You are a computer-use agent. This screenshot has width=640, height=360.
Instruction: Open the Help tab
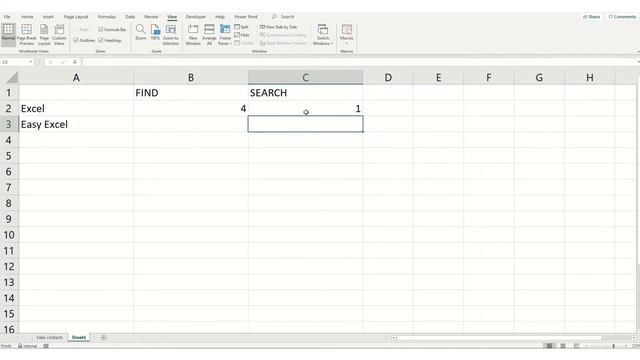(x=220, y=17)
